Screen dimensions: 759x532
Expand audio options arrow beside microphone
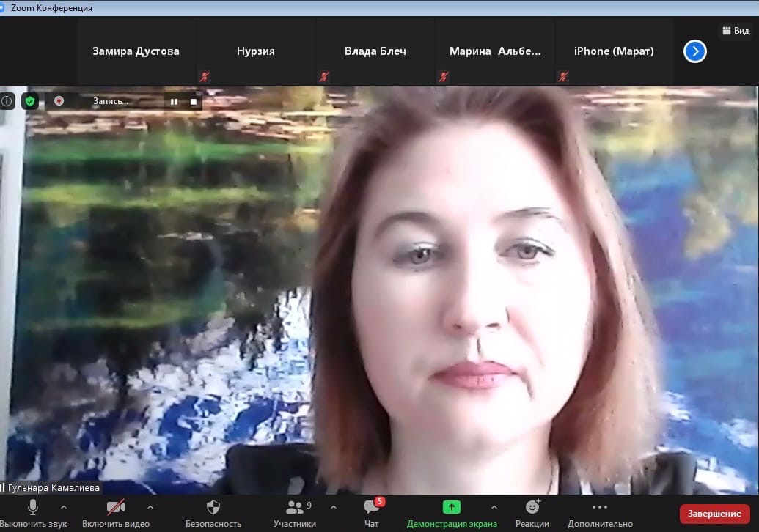click(x=63, y=507)
